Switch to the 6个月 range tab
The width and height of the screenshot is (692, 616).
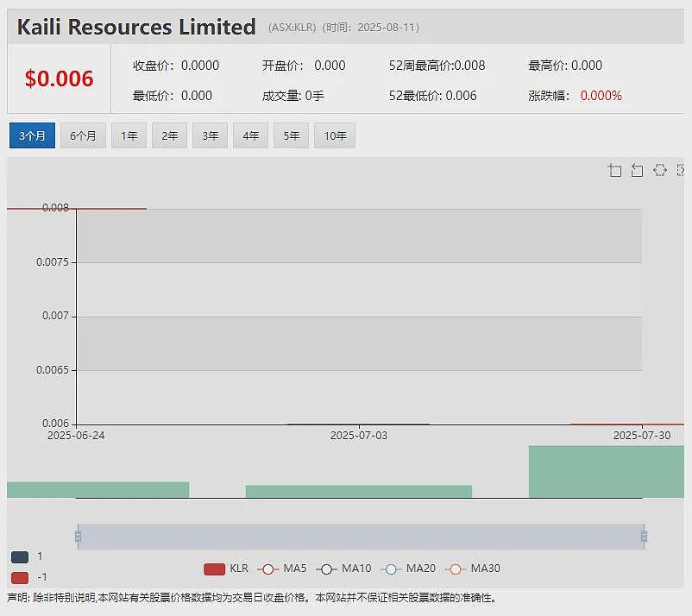click(83, 135)
